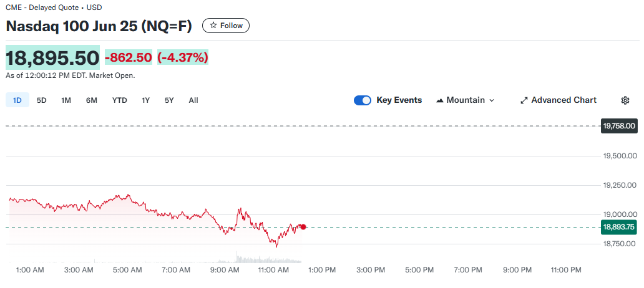Click the 19,000.00 price axis label
644x288 pixels.
620,214
